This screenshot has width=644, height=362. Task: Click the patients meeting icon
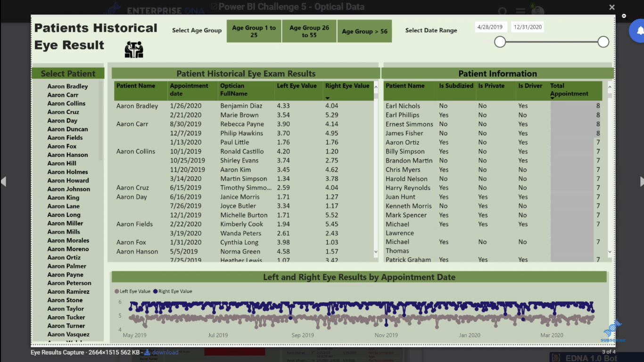(134, 49)
